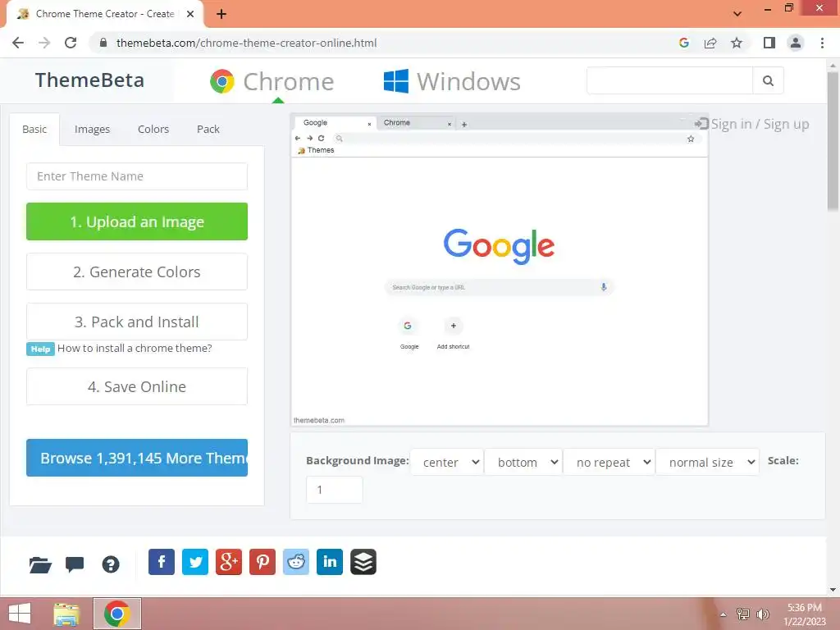Image resolution: width=840 pixels, height=630 pixels.
Task: Click the Chrome logo in site header
Action: [222, 81]
